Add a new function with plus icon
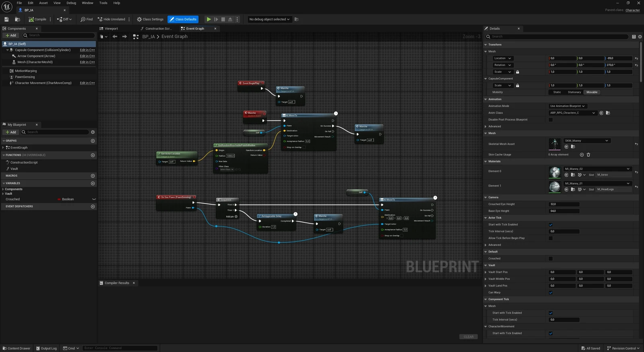Image resolution: width=644 pixels, height=352 pixels. coord(93,155)
